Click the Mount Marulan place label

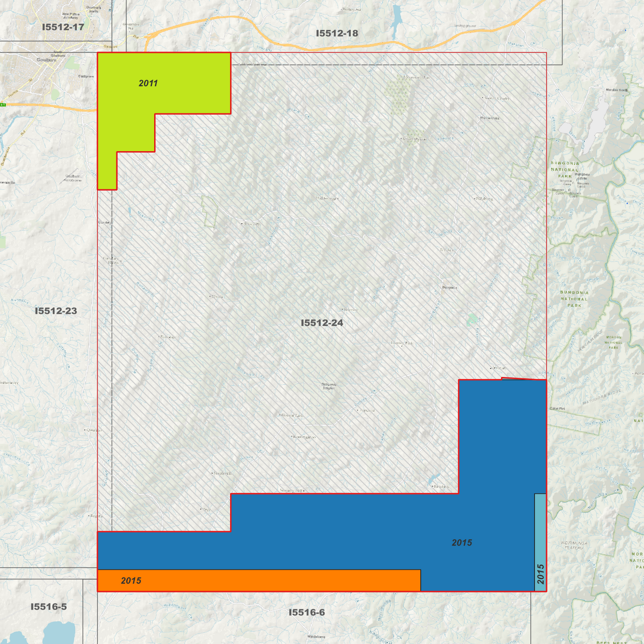414,139
